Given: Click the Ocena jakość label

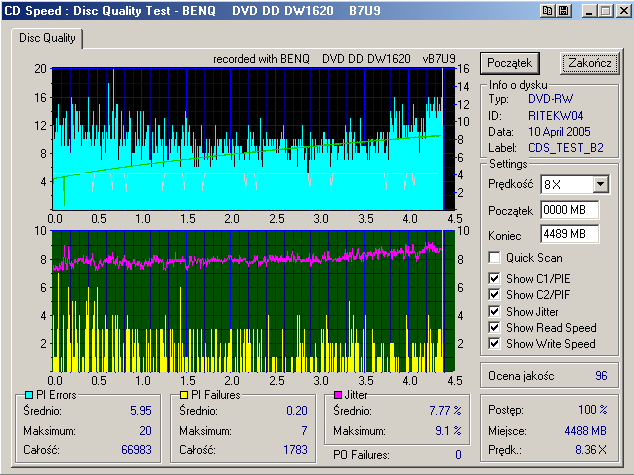Looking at the screenshot, I should [521, 376].
